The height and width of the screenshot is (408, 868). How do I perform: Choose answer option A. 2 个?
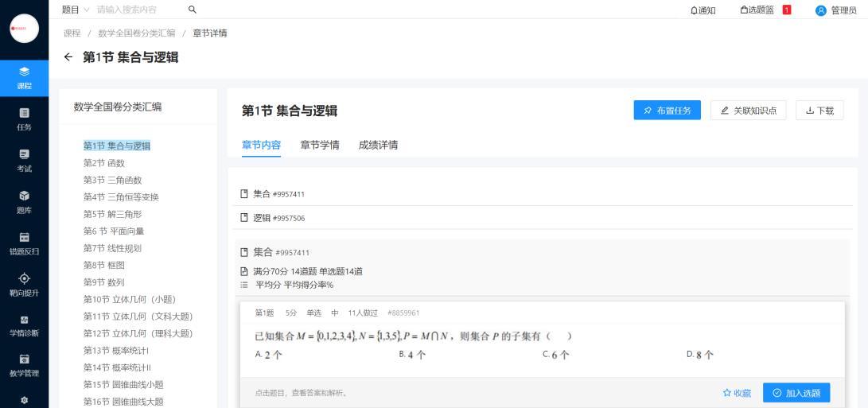[x=268, y=355]
